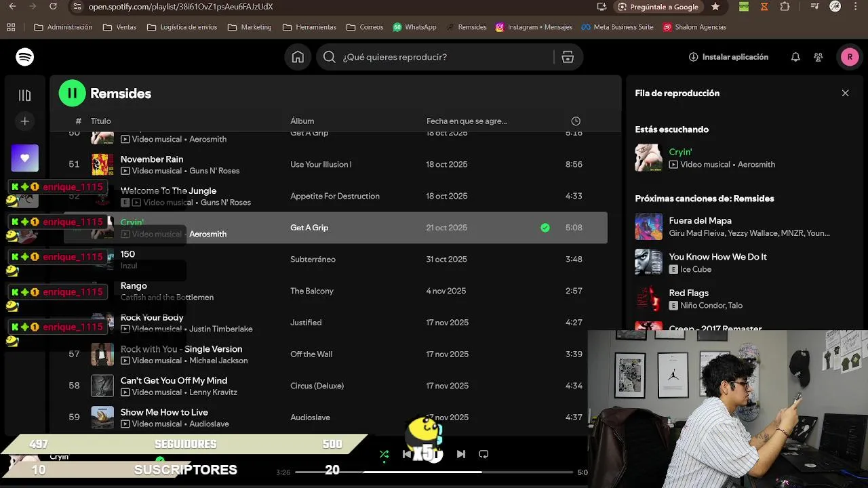The width and height of the screenshot is (868, 488).
Task: Click You Know How We Do It in queue
Action: (x=717, y=257)
